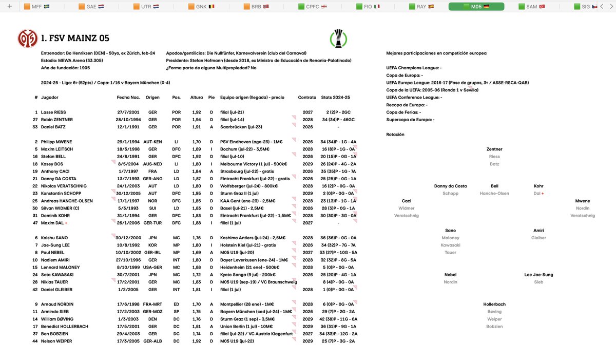Click the player cell "Kasey BOS"

point(52,164)
